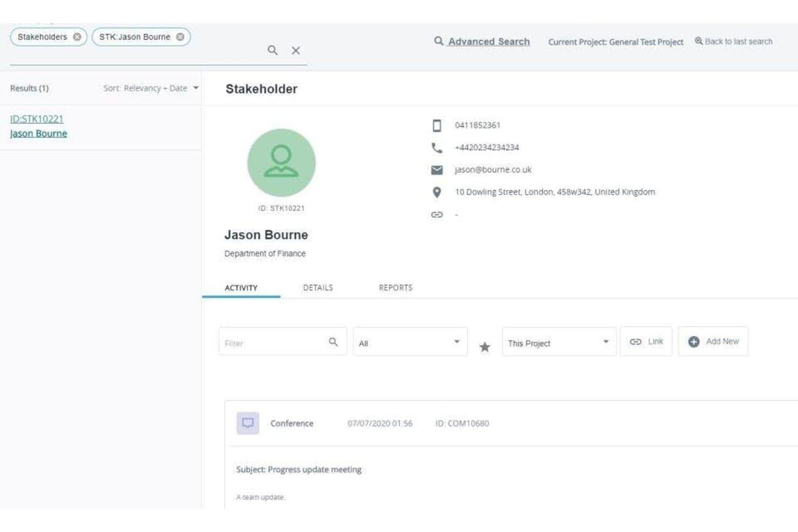
Task: Remove the STK:Jason Bourne search chip
Action: pyautogui.click(x=180, y=37)
